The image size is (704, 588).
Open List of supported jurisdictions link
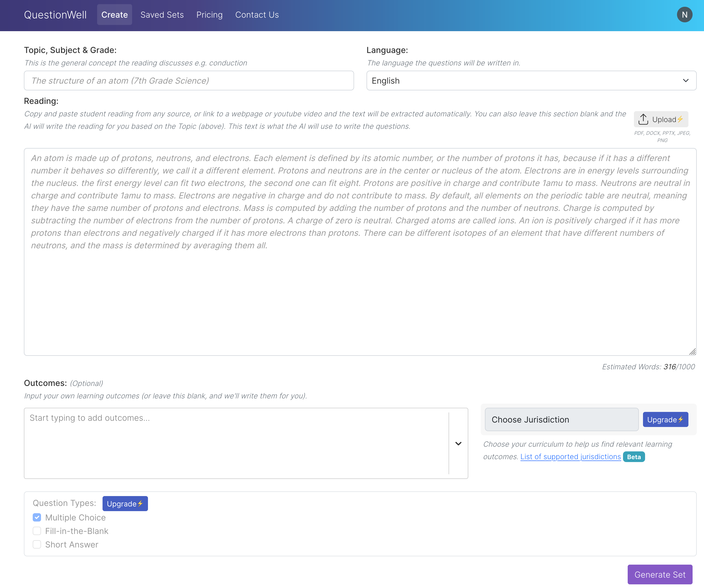click(570, 457)
